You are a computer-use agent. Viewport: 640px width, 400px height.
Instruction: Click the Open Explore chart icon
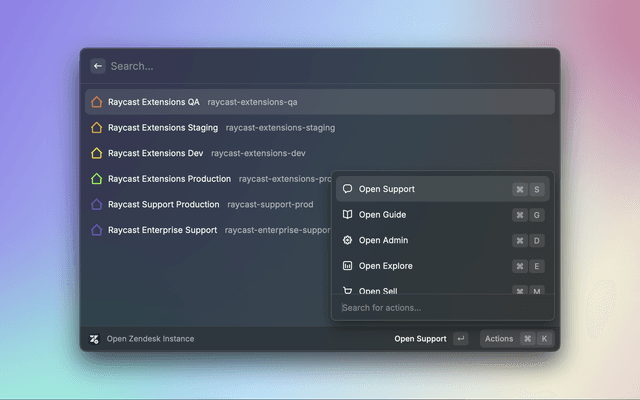point(347,266)
